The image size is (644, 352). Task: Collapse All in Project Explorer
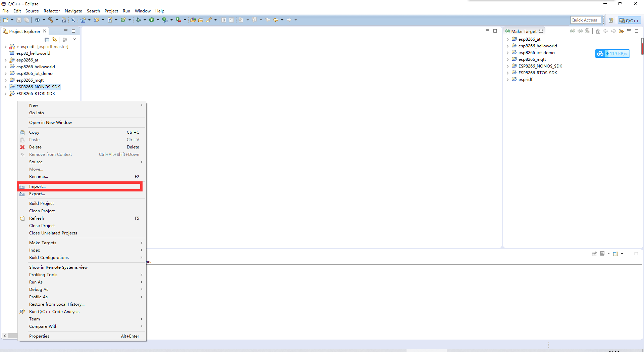coord(47,40)
